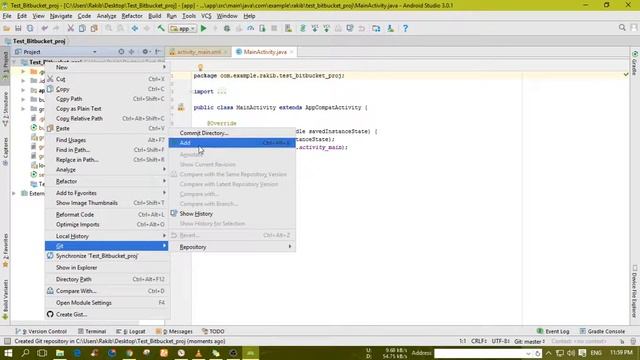Expand the Local History submenu
The width and height of the screenshot is (640, 360).
tap(107, 236)
